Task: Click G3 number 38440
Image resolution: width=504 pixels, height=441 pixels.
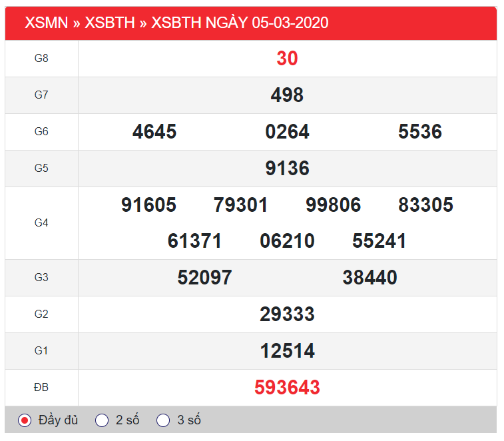Action: click(370, 278)
